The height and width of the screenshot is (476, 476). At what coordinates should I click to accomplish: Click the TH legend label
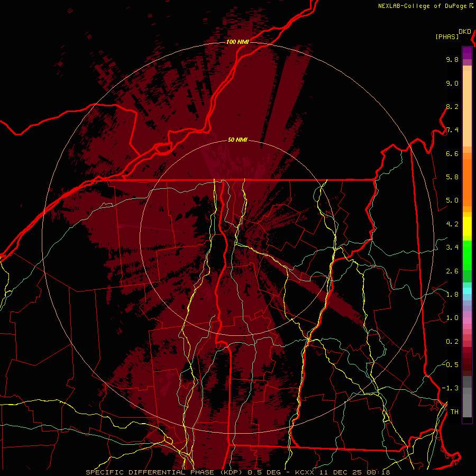(x=454, y=412)
